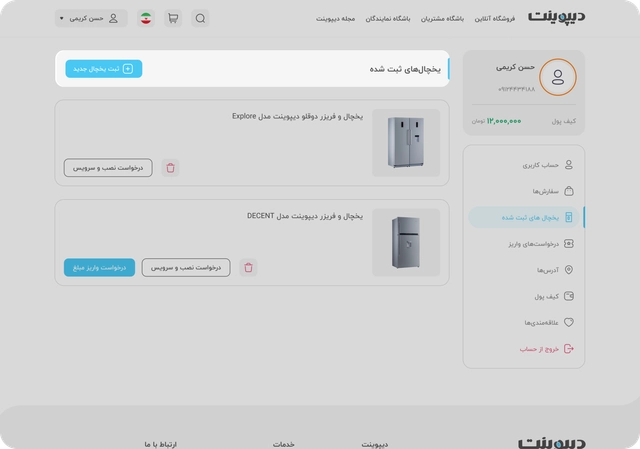Click the درخواست‌های واریز money icon
This screenshot has width=640, height=449.
[569, 244]
